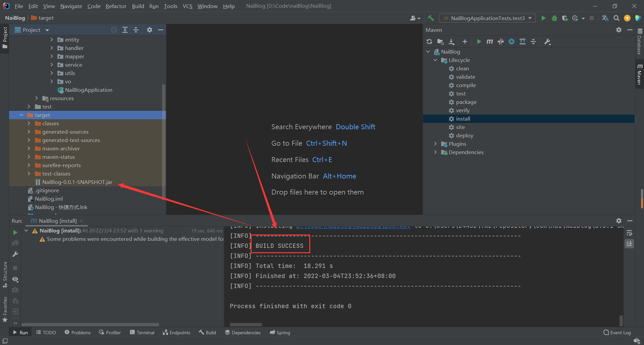The height and width of the screenshot is (345, 644).
Task: Expand the surefire-reports folder
Action: [x=29, y=165]
